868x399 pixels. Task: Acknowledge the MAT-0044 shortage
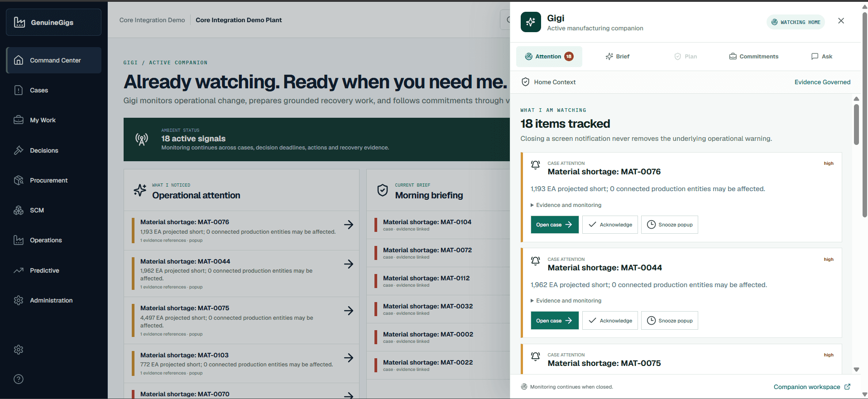(x=610, y=321)
